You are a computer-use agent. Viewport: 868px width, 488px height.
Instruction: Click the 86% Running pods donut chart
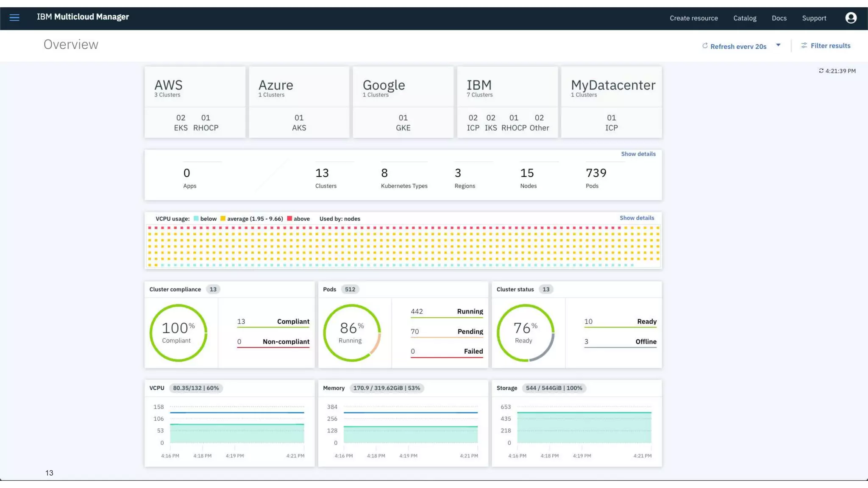click(352, 333)
